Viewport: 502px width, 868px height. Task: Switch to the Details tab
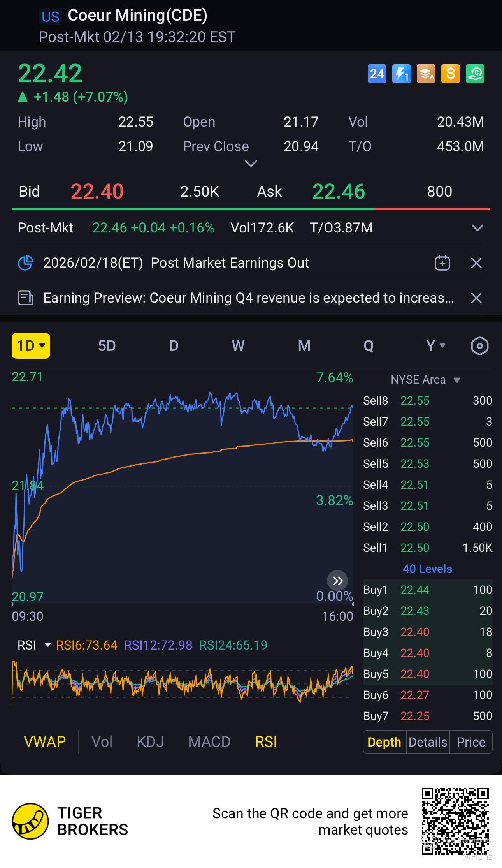[428, 742]
